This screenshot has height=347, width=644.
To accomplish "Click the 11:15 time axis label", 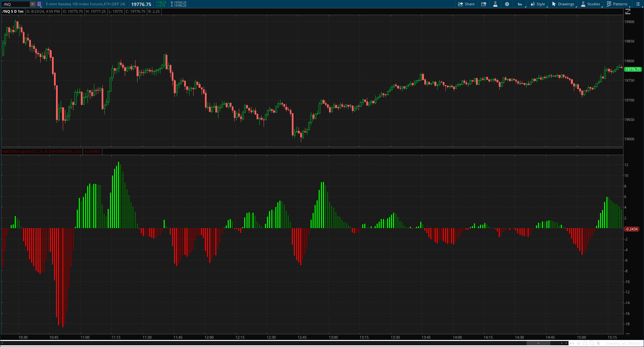I will click(x=116, y=337).
